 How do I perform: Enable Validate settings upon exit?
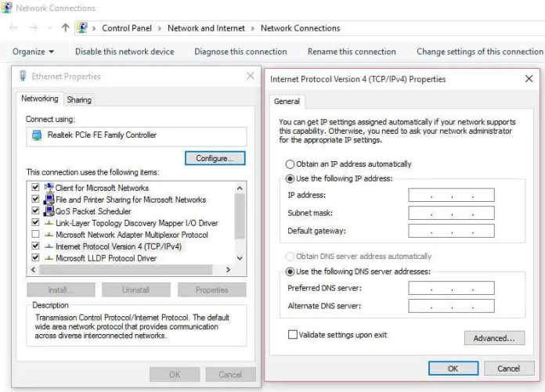coord(293,334)
